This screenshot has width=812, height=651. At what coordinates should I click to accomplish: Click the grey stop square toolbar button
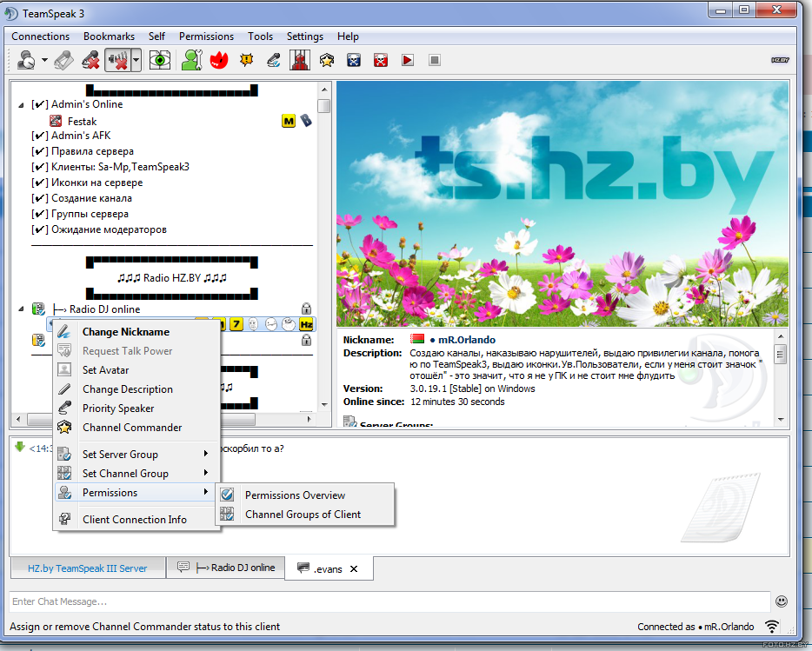pyautogui.click(x=435, y=61)
